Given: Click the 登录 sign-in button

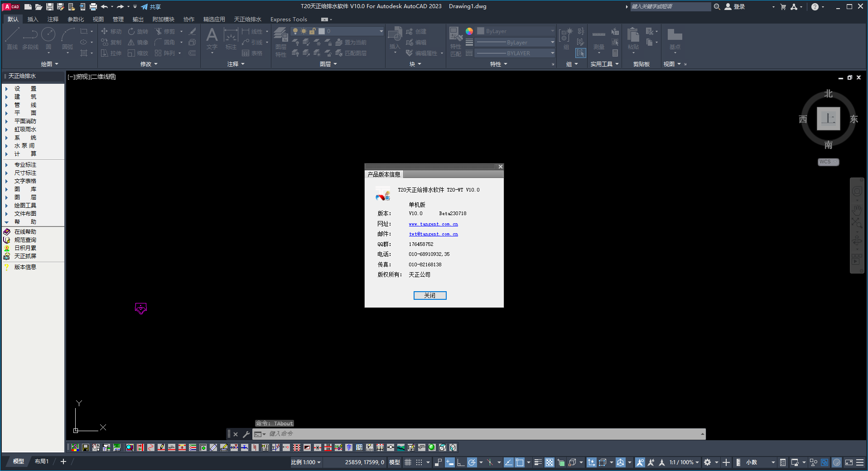Looking at the screenshot, I should [735, 7].
